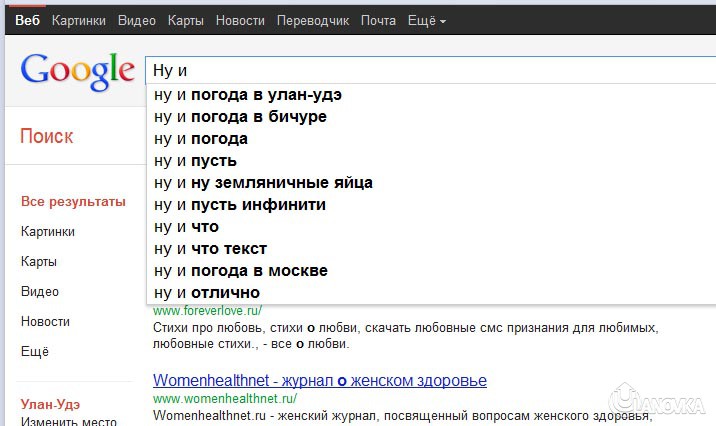Image resolution: width=716 pixels, height=426 pixels.
Task: Select suggestion 'ну и пусть инфинити'
Action: coord(431,205)
